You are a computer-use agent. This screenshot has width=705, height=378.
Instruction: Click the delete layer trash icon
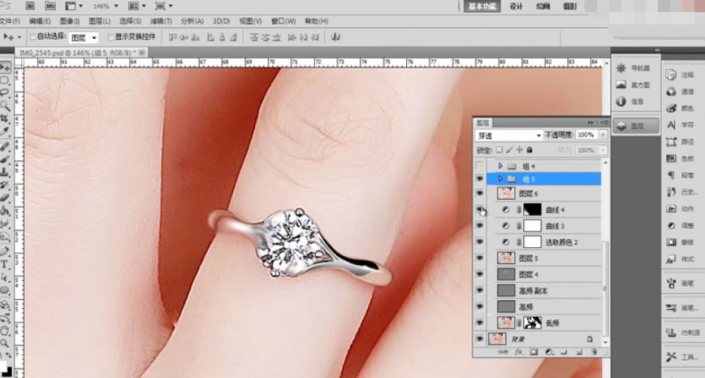coord(594,352)
